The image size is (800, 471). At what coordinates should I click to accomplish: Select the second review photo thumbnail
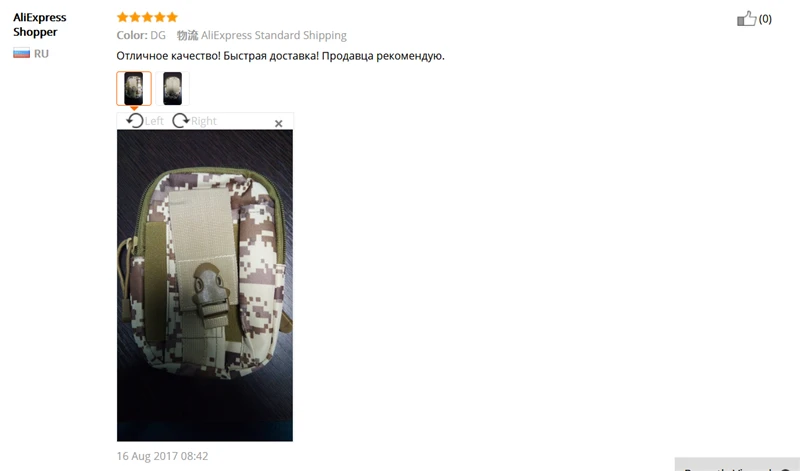172,88
